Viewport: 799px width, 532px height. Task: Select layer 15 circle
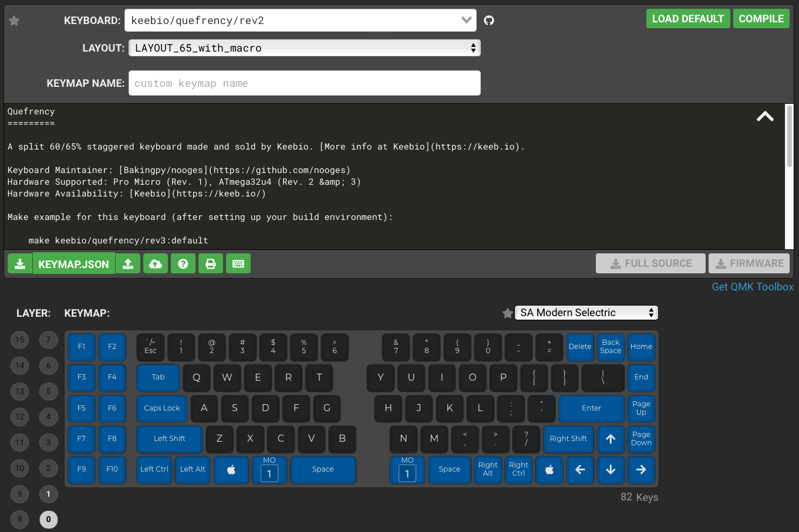pyautogui.click(x=20, y=340)
